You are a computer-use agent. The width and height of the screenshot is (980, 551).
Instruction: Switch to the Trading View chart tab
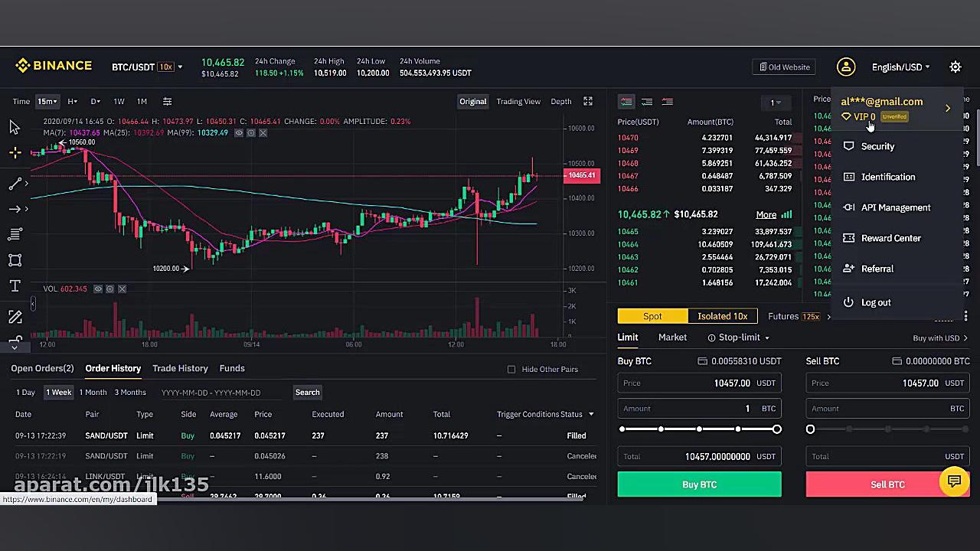(518, 101)
